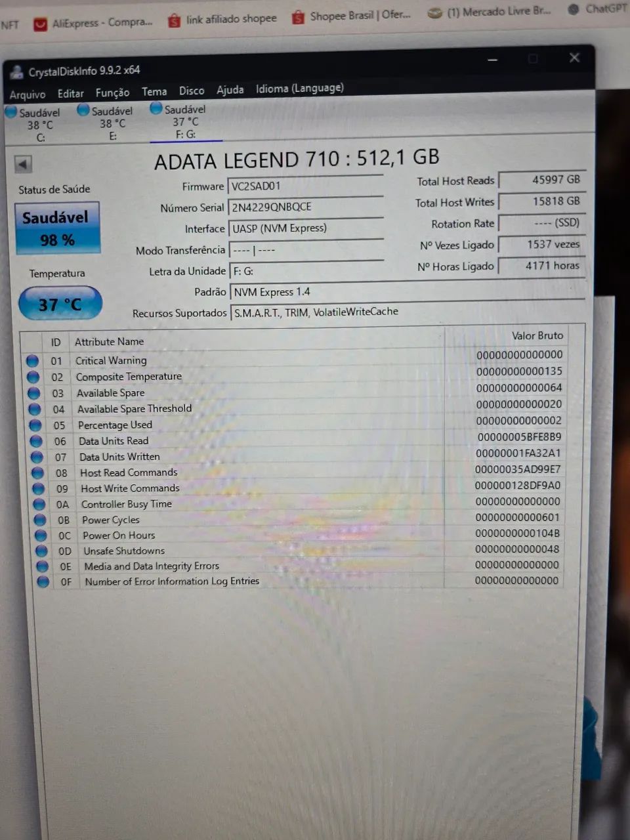630x840 pixels.
Task: Open the link afiliado shopee bookmark
Action: coord(222,19)
